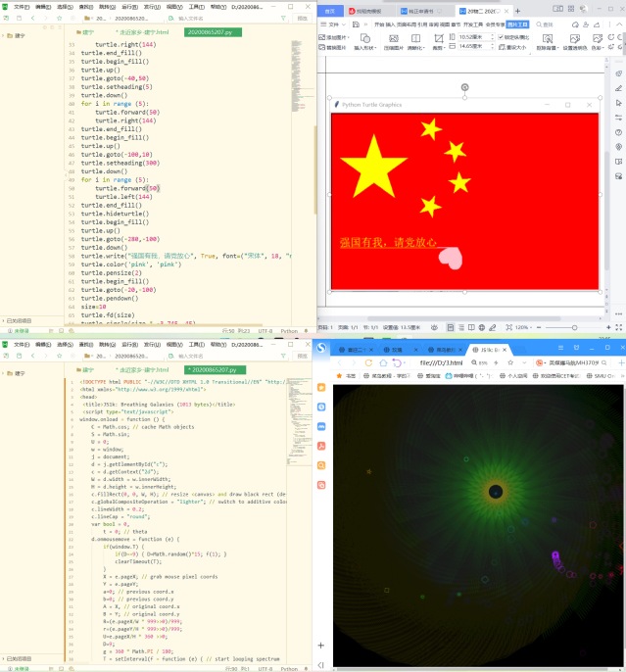The image size is (626, 672).
Task: Switch to the 20200865207.py tab in top editor
Action: click(207, 32)
